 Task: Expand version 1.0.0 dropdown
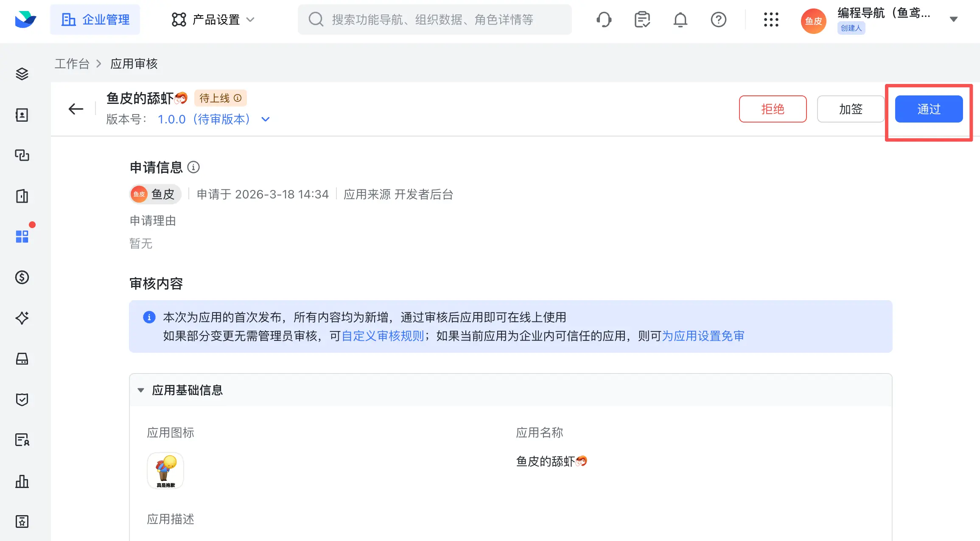[266, 119]
